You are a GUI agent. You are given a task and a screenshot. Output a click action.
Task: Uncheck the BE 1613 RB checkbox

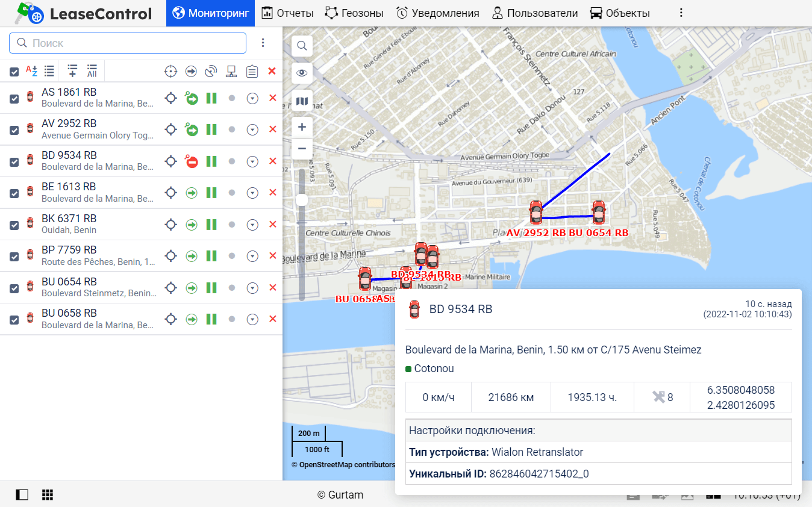[14, 193]
